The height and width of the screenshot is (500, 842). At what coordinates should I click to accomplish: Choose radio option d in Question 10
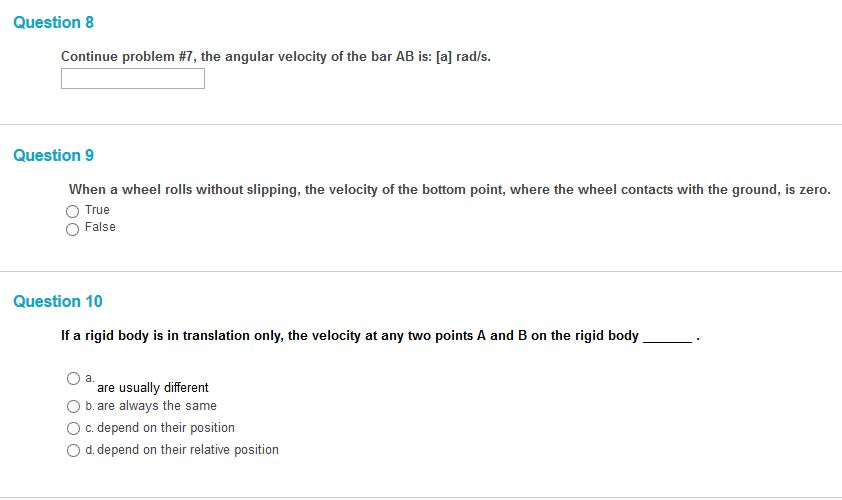click(73, 451)
